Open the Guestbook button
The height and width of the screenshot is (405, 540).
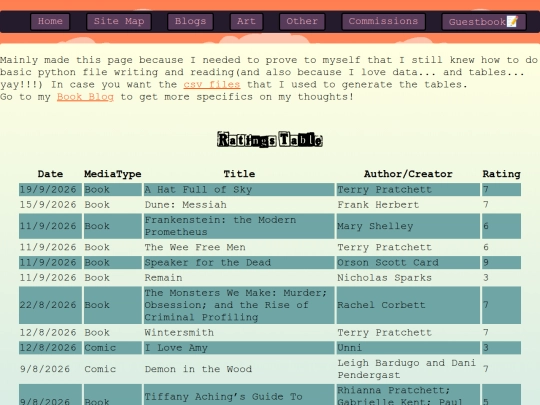click(x=484, y=22)
